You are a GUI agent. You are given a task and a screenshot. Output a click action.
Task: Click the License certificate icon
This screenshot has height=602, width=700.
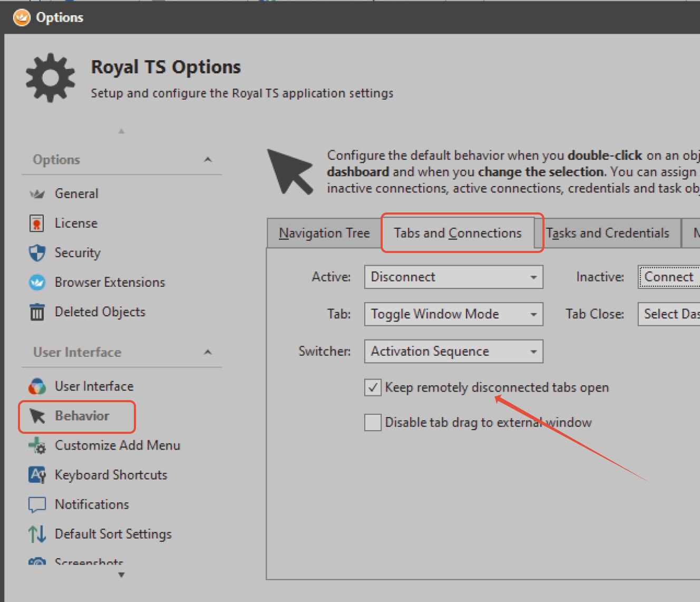[37, 224]
